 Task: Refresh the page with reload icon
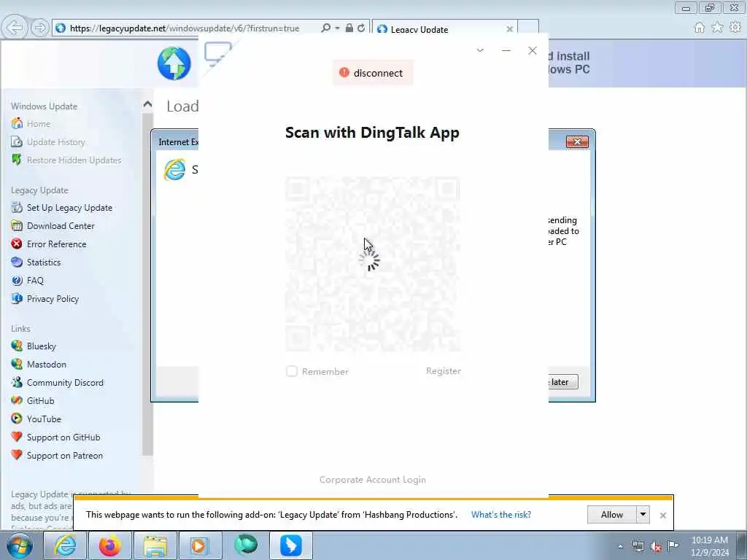click(x=361, y=28)
